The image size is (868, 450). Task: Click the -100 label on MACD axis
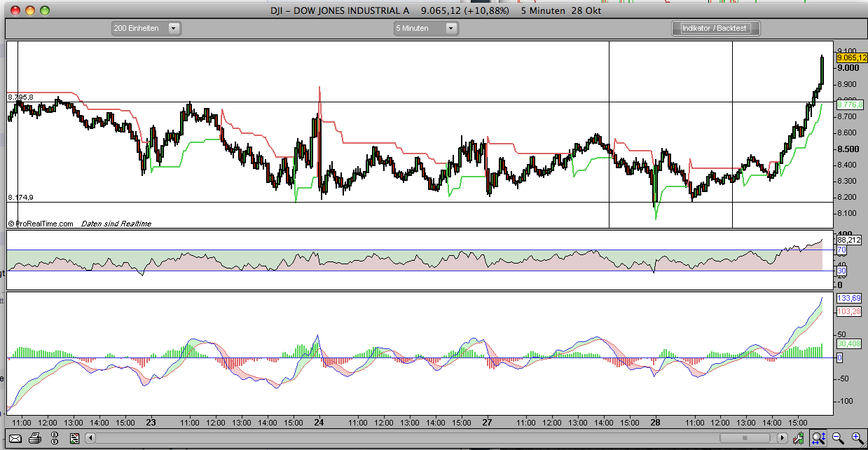click(845, 401)
